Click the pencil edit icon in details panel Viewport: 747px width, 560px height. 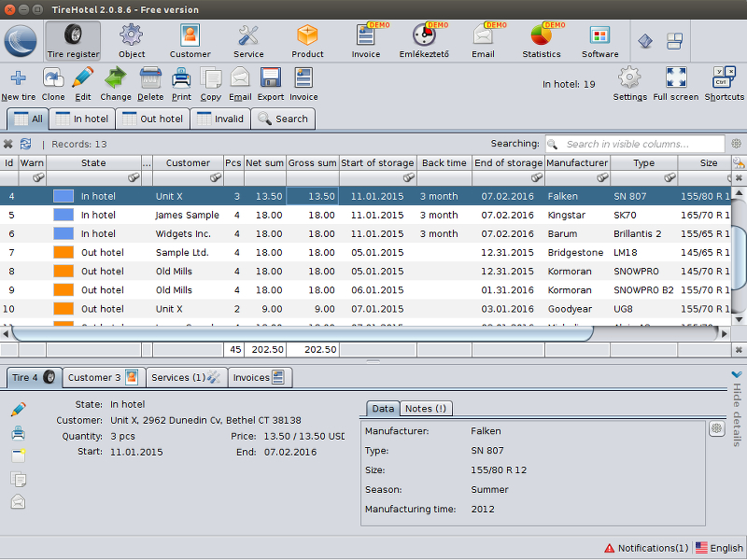18,409
